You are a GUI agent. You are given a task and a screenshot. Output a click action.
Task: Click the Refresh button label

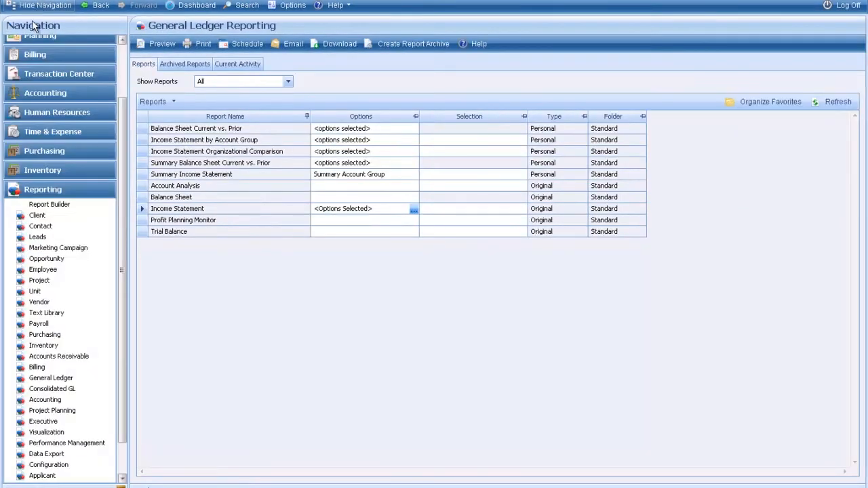838,102
